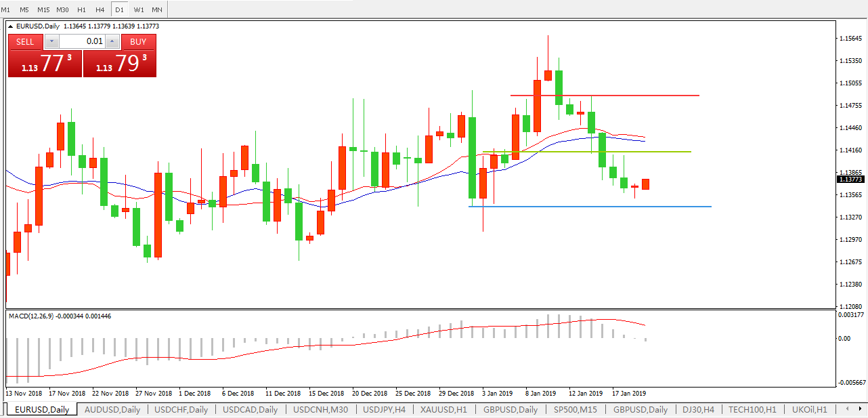
Task: Switch to M1 timeframe
Action: point(6,9)
